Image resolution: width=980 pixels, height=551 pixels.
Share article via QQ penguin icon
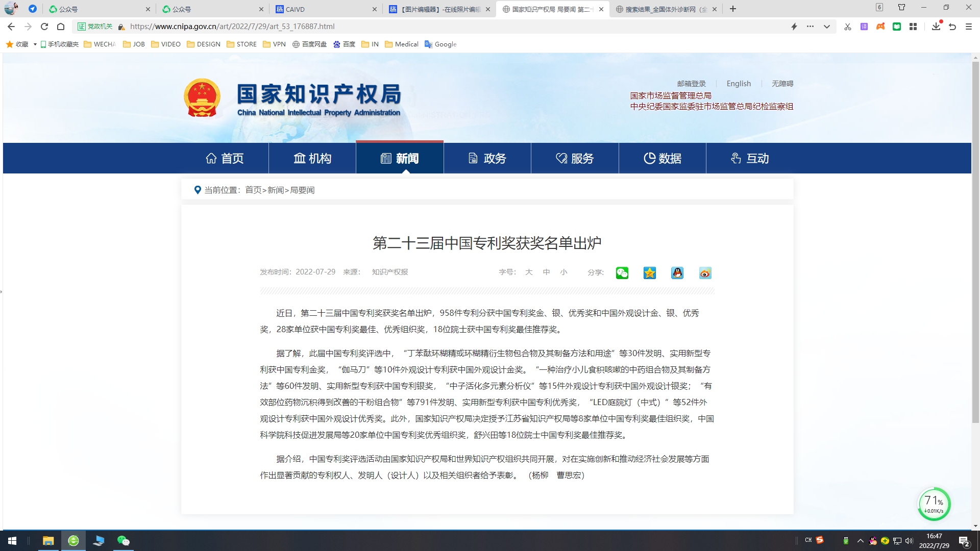(677, 273)
